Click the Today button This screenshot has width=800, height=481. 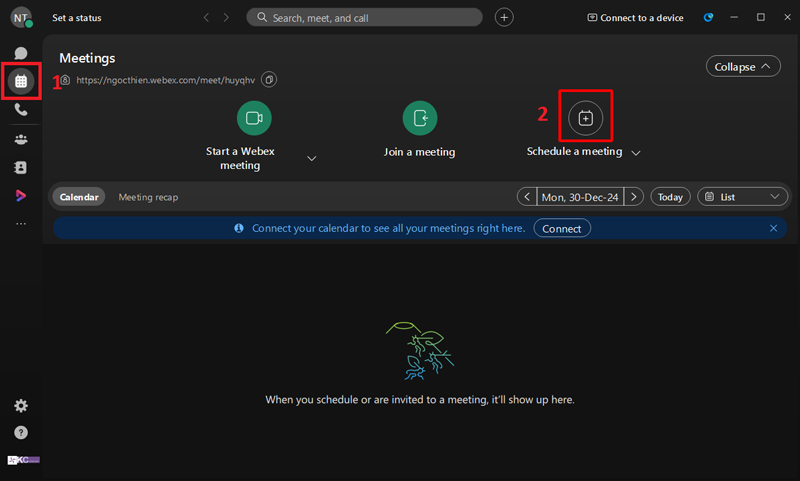point(670,197)
